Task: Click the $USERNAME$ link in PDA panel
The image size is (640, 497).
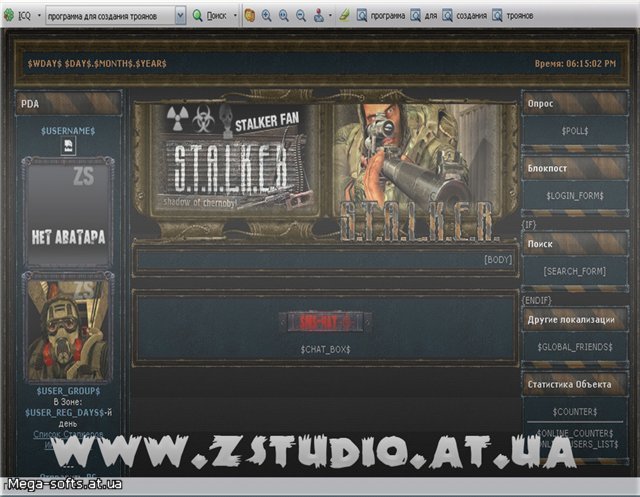Action: click(68, 131)
